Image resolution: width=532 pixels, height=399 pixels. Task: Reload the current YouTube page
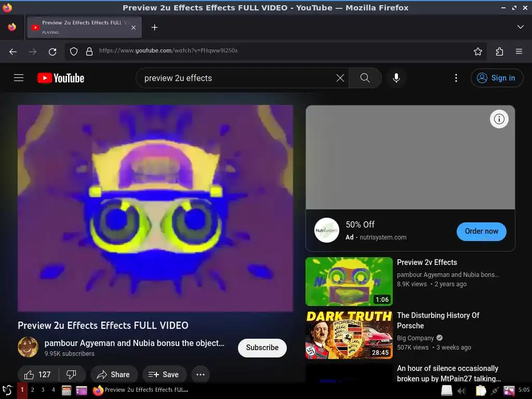(52, 51)
